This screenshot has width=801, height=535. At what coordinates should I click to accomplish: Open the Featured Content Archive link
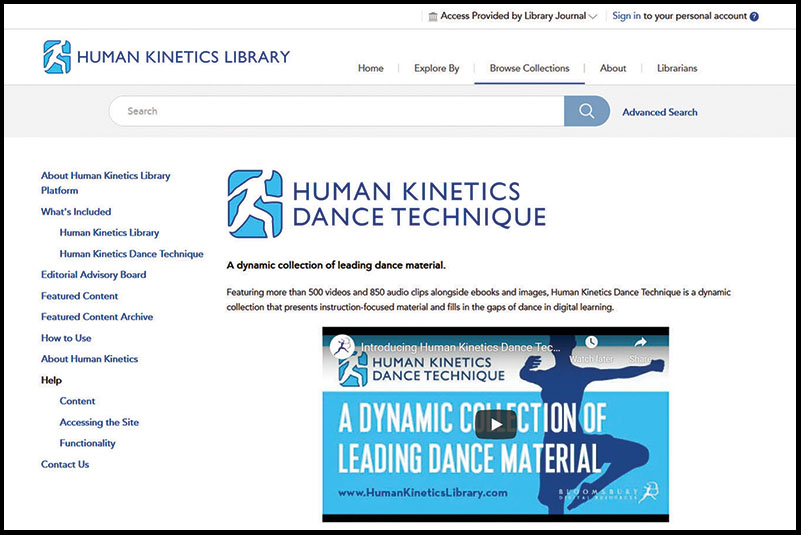click(x=97, y=317)
